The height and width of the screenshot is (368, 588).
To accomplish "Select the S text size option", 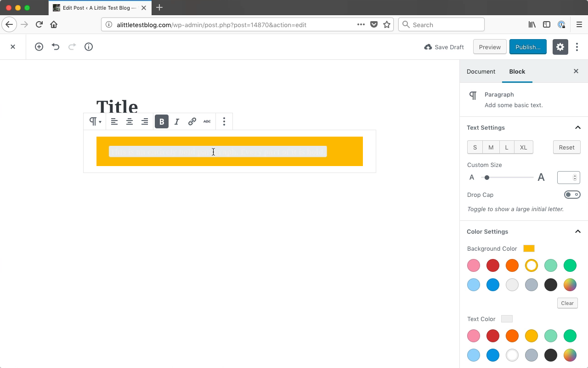I will pos(475,147).
